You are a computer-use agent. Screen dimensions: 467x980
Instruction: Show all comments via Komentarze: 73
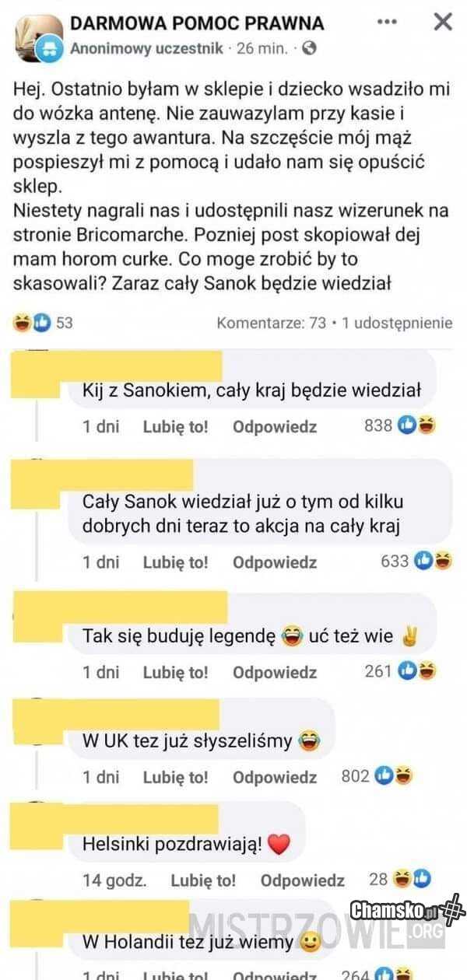point(271,322)
